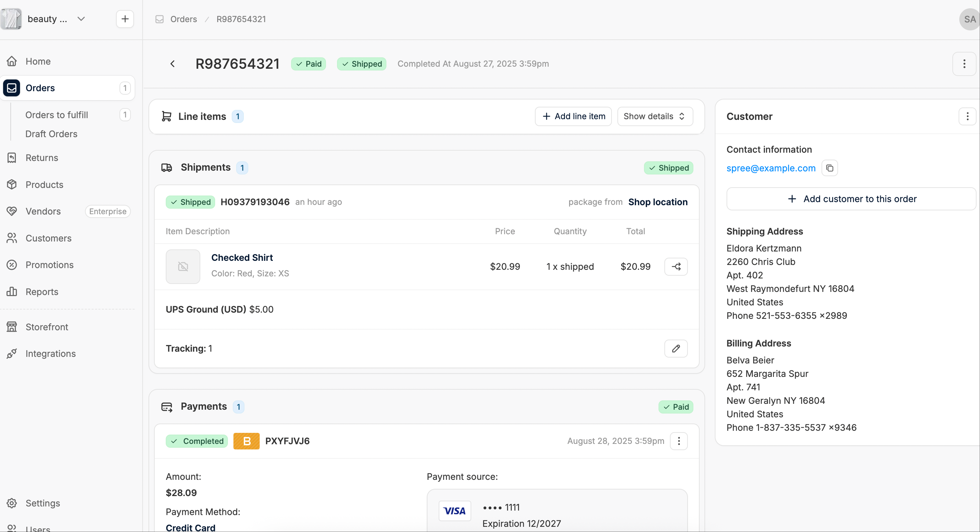Click the split shipment icon for Checked Shirt
The height and width of the screenshot is (532, 980).
pyautogui.click(x=676, y=266)
